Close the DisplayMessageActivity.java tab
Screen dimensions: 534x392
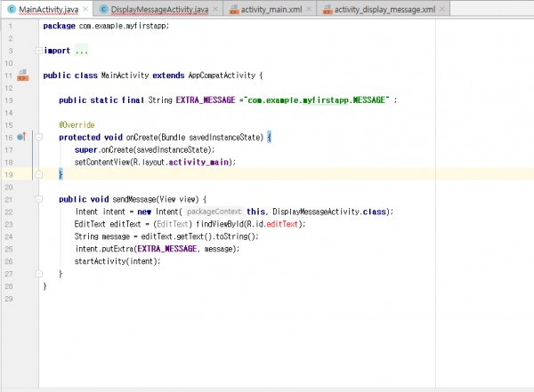point(215,9)
